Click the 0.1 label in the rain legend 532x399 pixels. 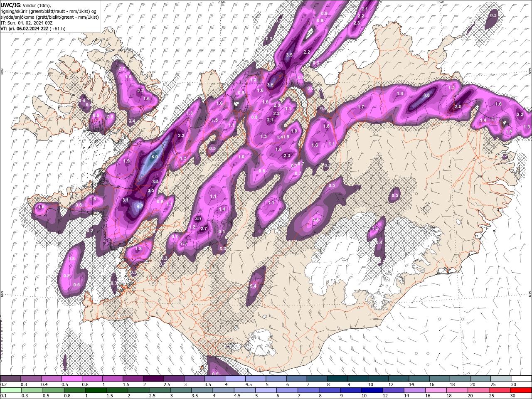(3, 396)
